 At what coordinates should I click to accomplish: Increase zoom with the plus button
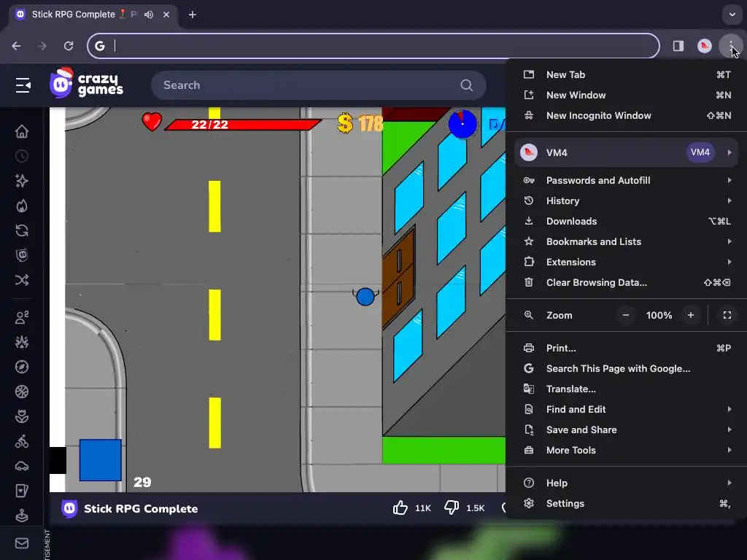click(x=690, y=315)
